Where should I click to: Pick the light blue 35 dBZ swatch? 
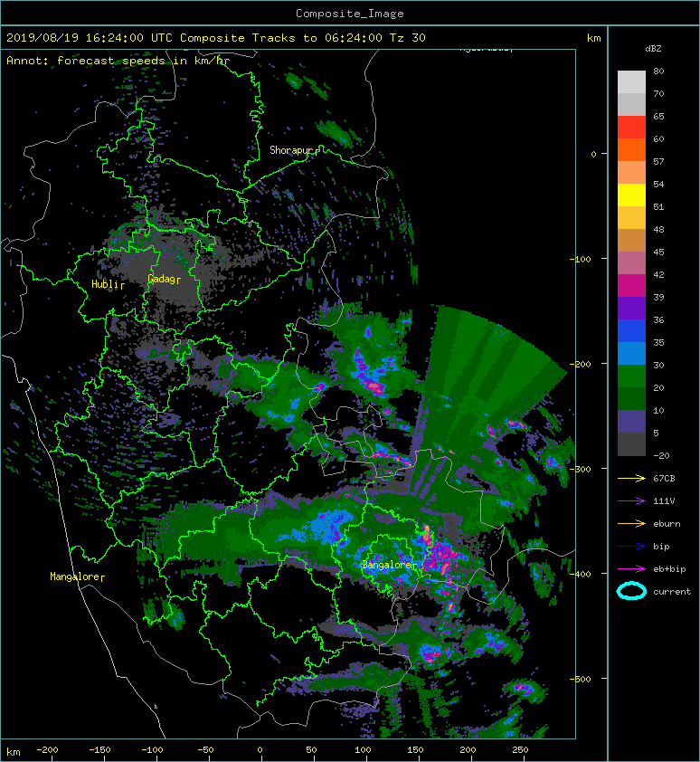[x=631, y=353]
